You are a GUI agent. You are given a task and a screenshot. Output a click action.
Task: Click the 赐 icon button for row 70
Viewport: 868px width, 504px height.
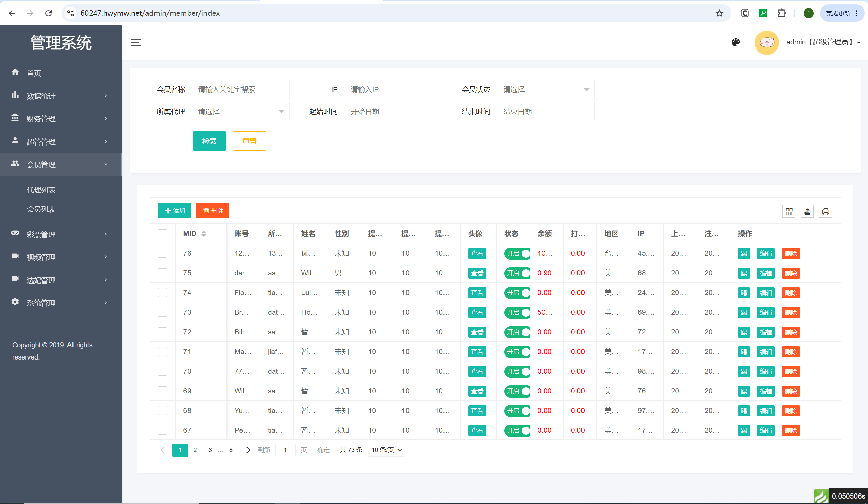point(744,371)
